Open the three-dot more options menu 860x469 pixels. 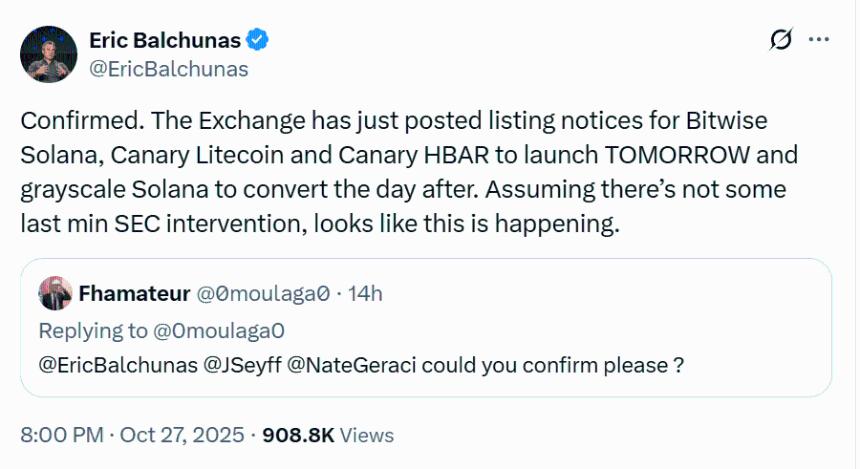[x=819, y=40]
